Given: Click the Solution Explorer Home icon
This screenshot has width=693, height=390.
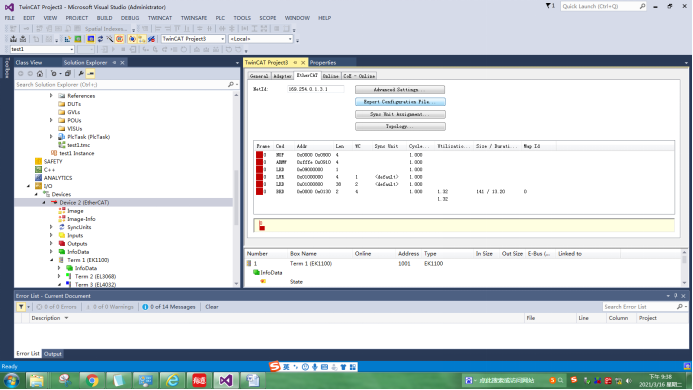Looking at the screenshot, I should [40, 73].
